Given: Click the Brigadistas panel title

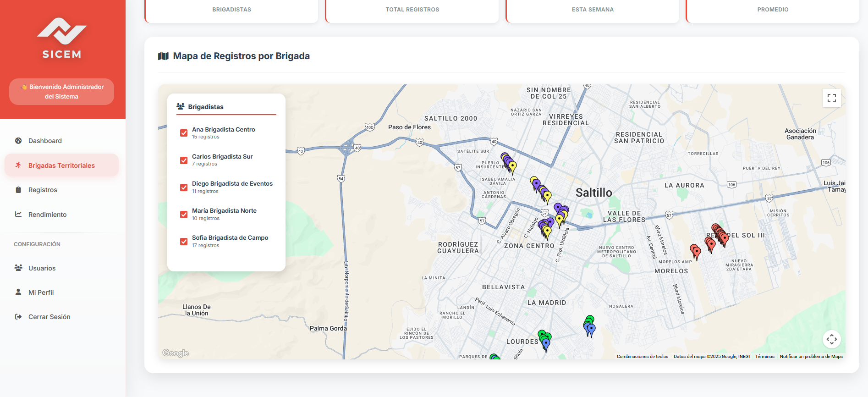Looking at the screenshot, I should tap(206, 107).
